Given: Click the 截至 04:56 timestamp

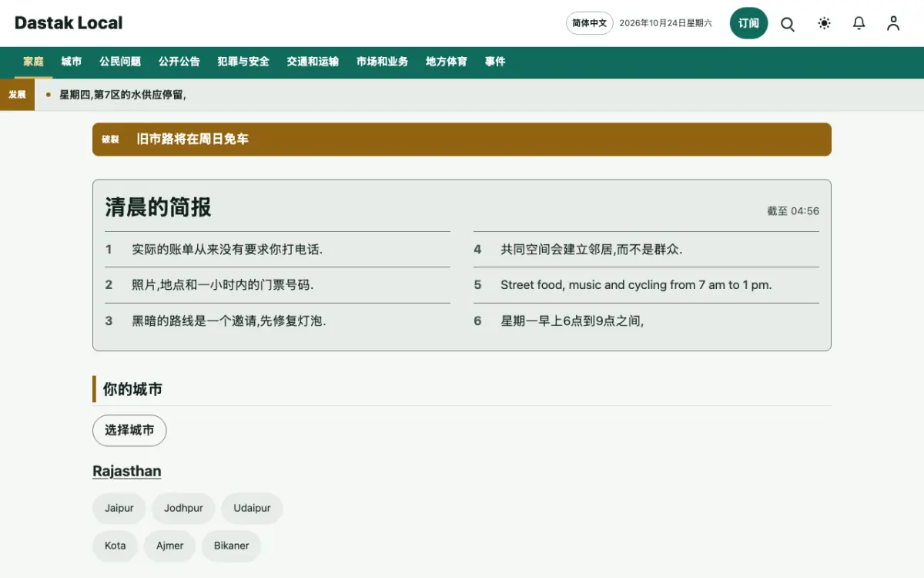Looking at the screenshot, I should (x=793, y=211).
